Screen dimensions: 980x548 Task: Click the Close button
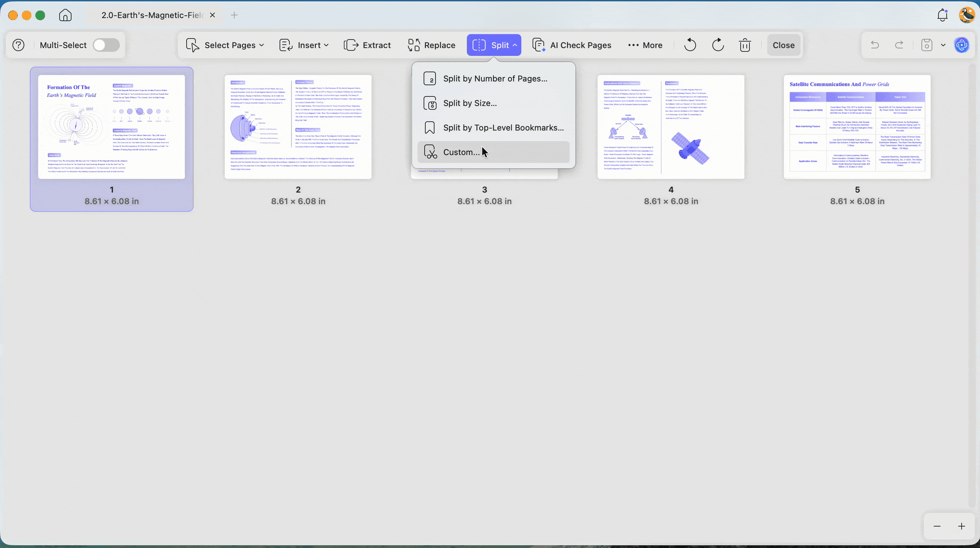[784, 45]
